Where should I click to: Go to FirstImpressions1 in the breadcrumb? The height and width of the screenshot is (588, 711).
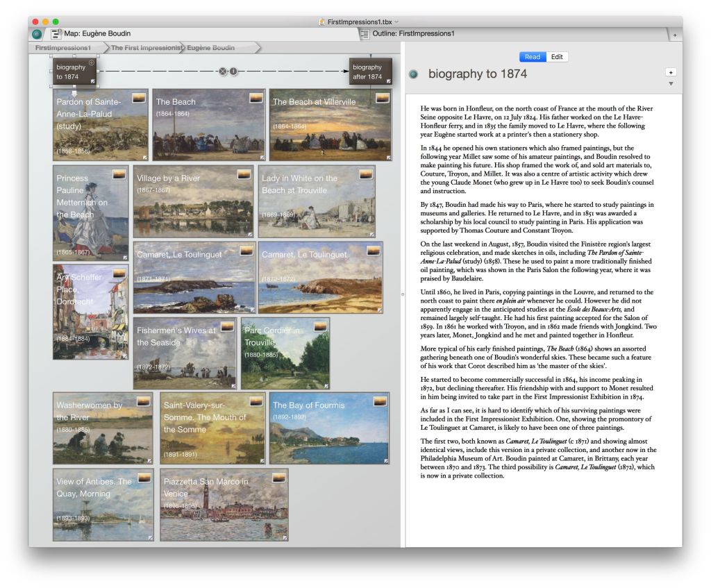pos(63,48)
